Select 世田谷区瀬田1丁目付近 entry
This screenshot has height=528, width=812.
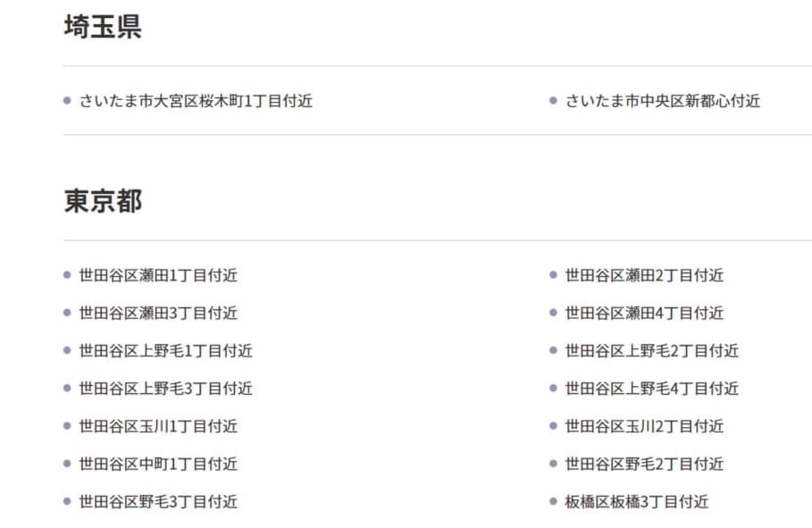[158, 275]
